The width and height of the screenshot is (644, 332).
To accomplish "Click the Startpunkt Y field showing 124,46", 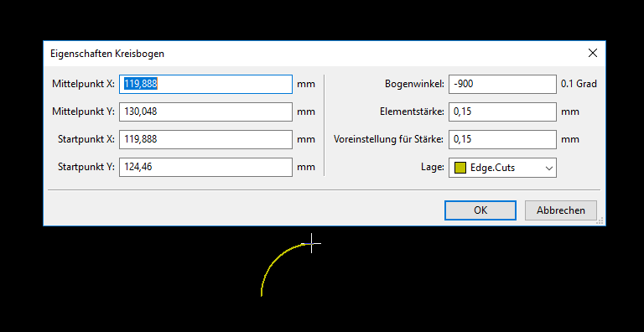I will click(x=205, y=167).
